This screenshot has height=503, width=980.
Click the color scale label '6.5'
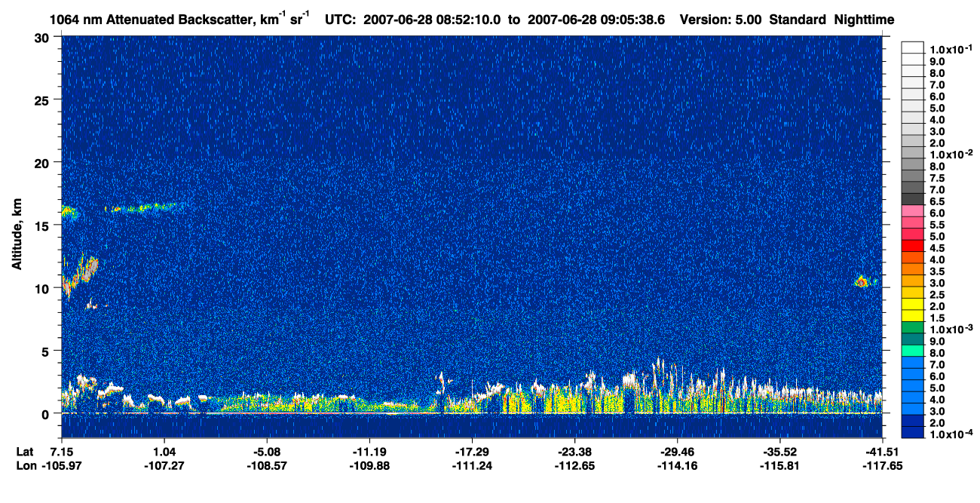[x=938, y=201]
